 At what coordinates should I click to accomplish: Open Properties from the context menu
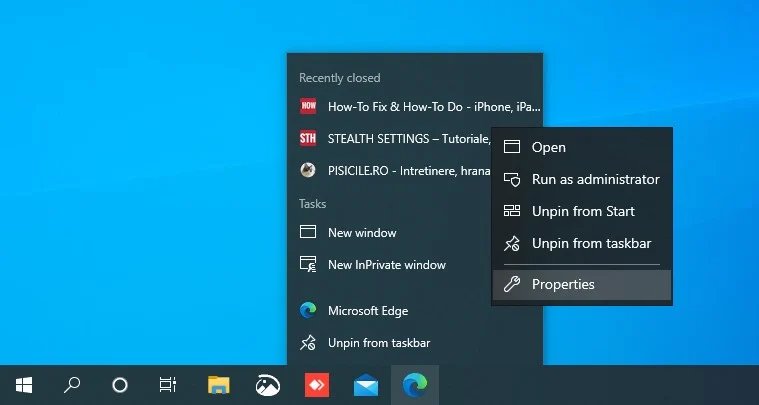tap(562, 285)
